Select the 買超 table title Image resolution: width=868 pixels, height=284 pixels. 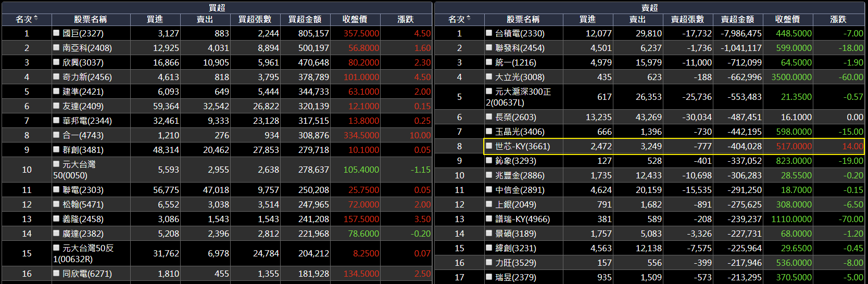coord(217,7)
